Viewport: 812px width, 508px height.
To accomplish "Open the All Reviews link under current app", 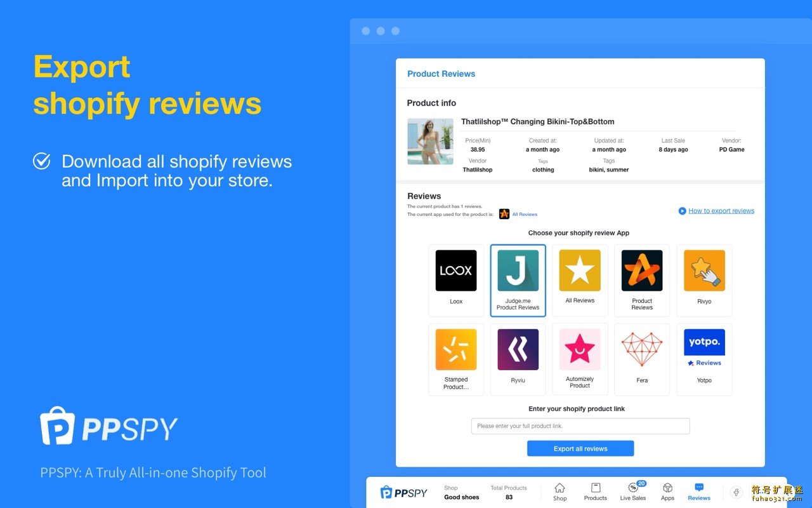I will 525,215.
